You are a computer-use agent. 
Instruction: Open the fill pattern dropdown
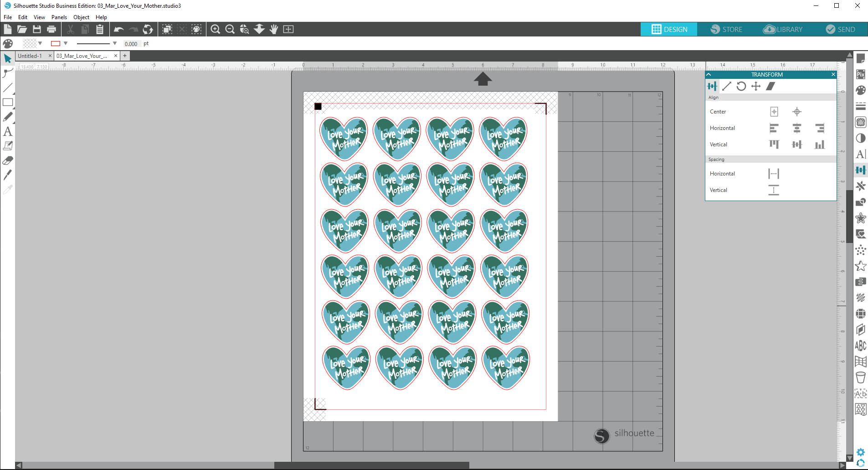pyautogui.click(x=40, y=43)
